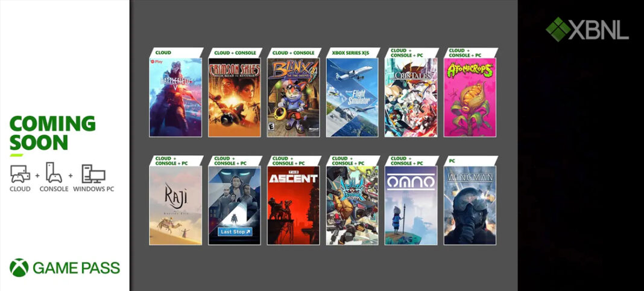Click the EA Play badge on Battlefield V
The width and height of the screenshot is (644, 291).
(157, 62)
